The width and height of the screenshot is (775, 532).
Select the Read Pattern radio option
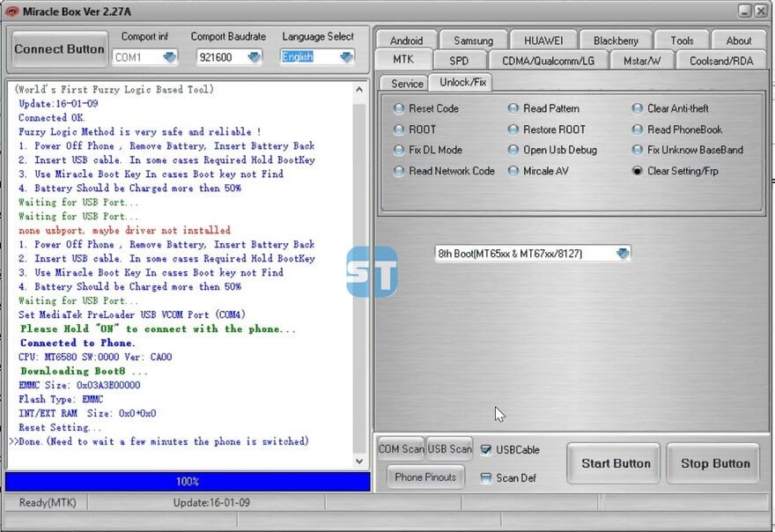point(514,108)
